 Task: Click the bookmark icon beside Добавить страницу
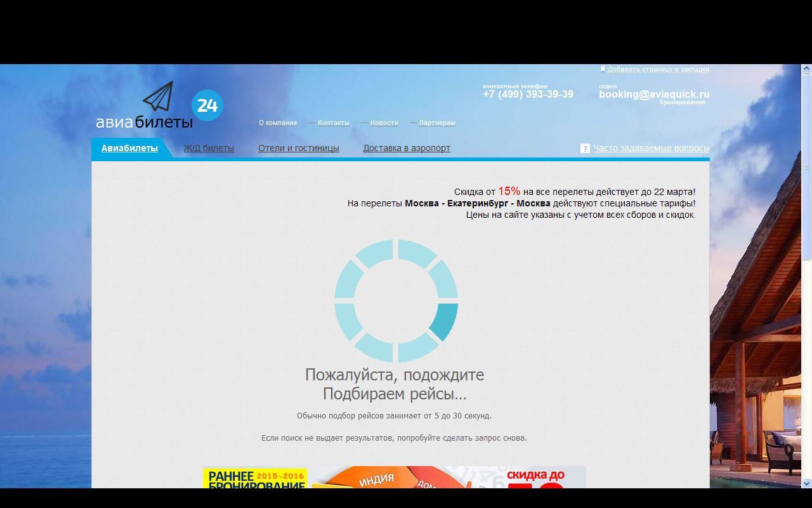click(603, 69)
